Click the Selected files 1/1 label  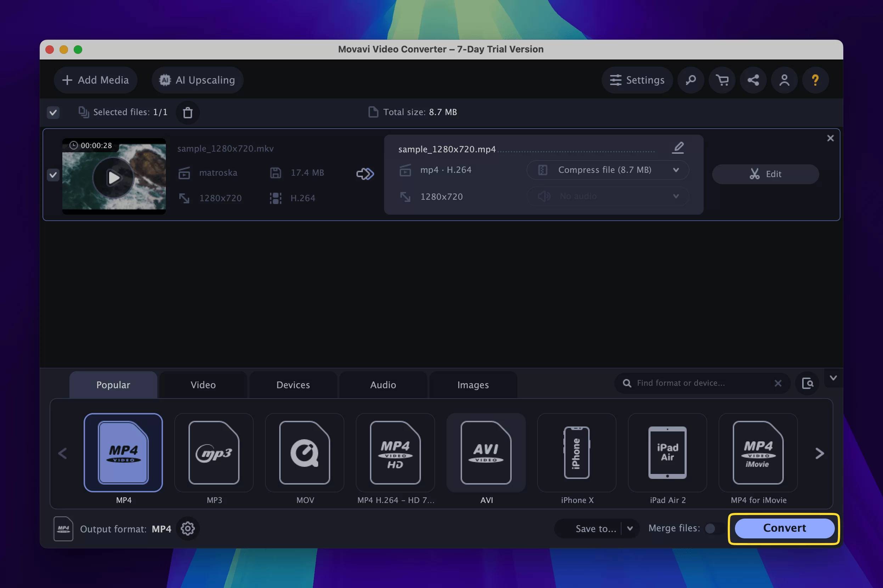tap(130, 112)
